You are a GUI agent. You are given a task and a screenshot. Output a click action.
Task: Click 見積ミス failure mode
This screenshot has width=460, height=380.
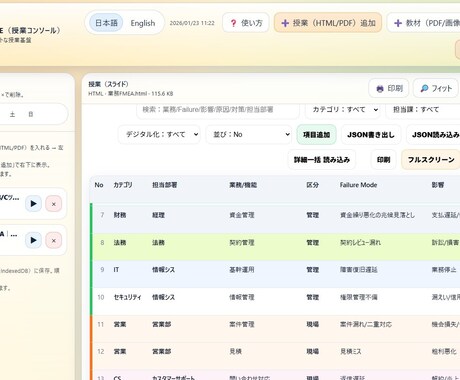point(350,351)
